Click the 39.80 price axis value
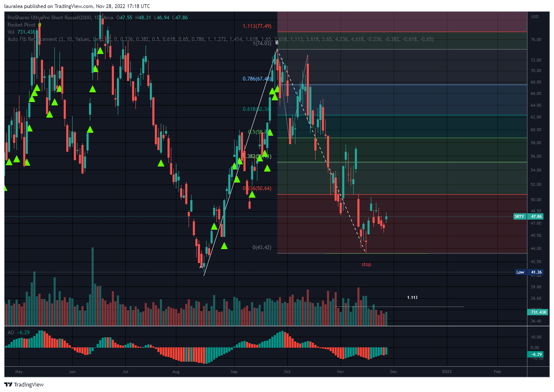Viewport: 554px width, 392px height. 536,287
